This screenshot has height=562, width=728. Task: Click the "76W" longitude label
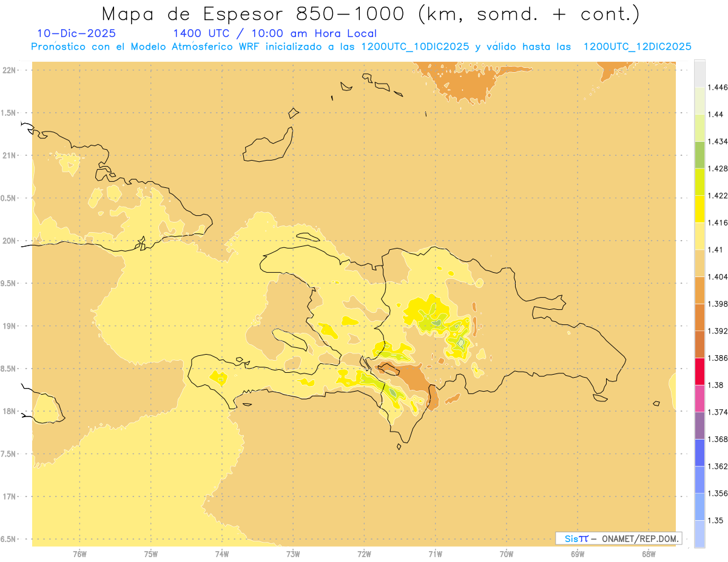[79, 554]
